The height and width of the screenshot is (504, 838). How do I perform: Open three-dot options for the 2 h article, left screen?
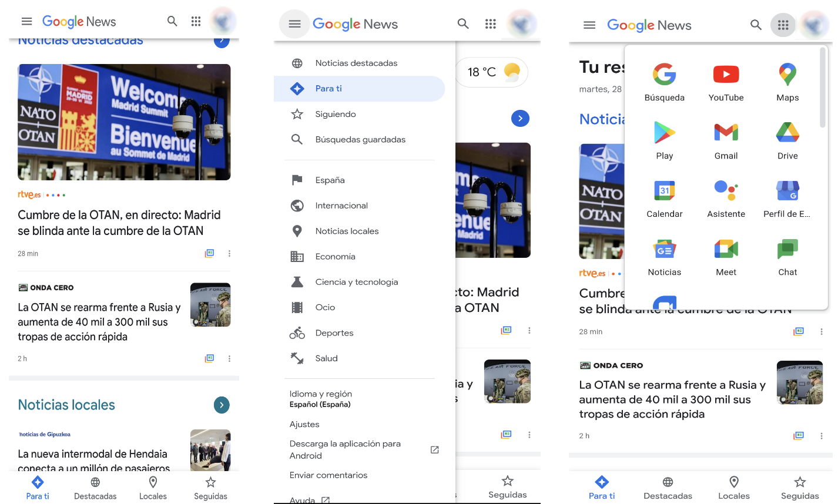pos(229,358)
